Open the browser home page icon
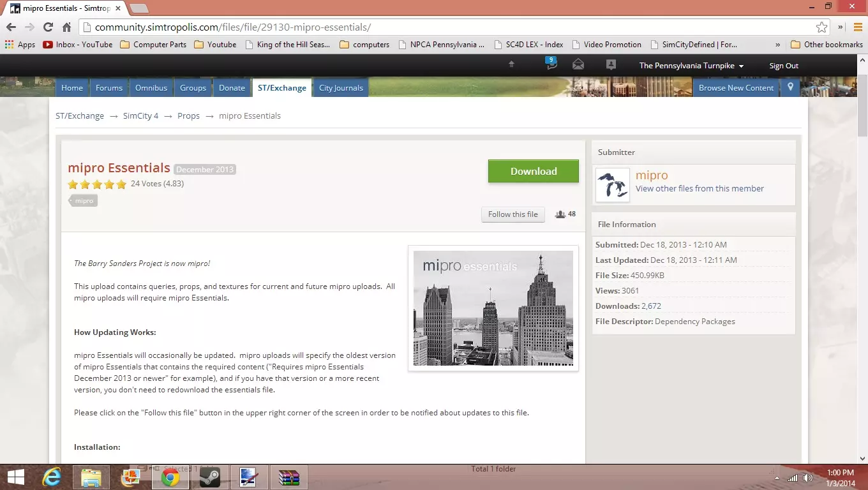Viewport: 868px width, 490px height. pos(66,27)
